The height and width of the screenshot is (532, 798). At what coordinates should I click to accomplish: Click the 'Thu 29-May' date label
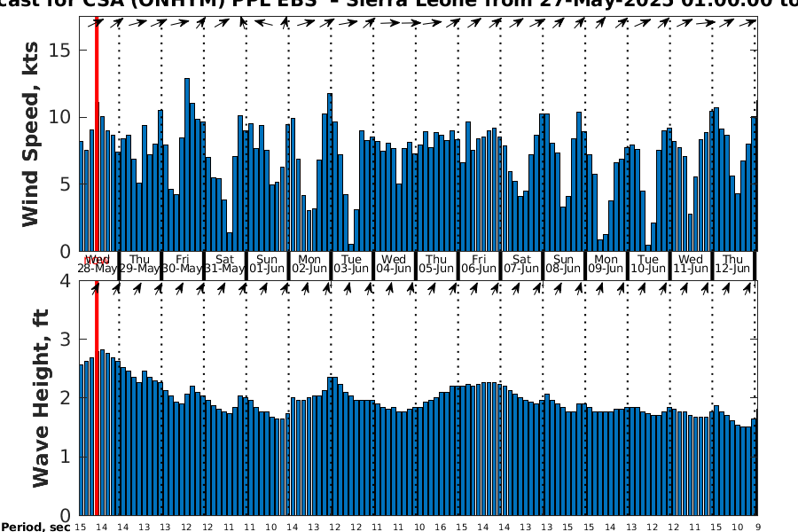tap(139, 264)
